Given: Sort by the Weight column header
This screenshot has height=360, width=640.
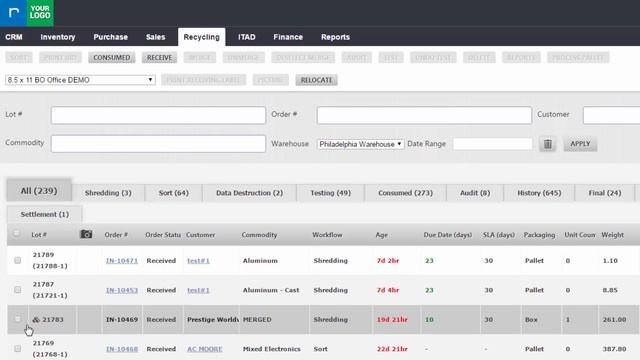Looking at the screenshot, I should [x=612, y=235].
